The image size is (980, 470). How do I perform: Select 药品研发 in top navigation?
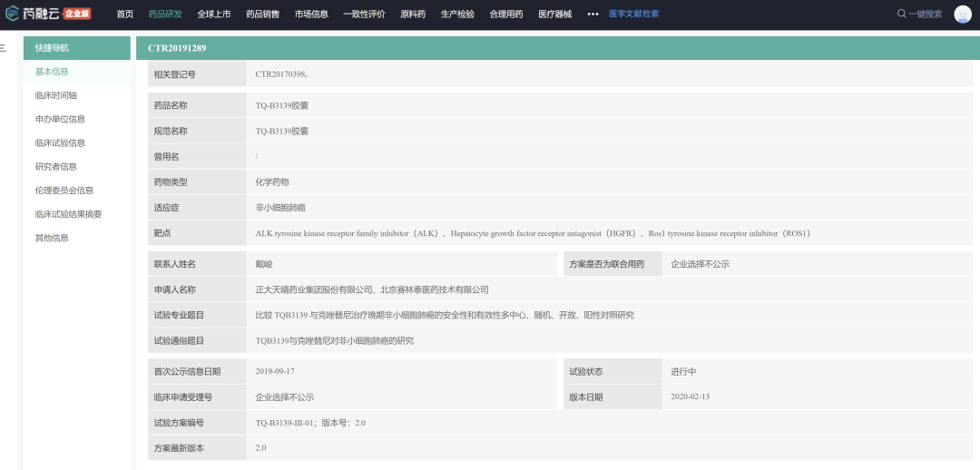(x=165, y=14)
